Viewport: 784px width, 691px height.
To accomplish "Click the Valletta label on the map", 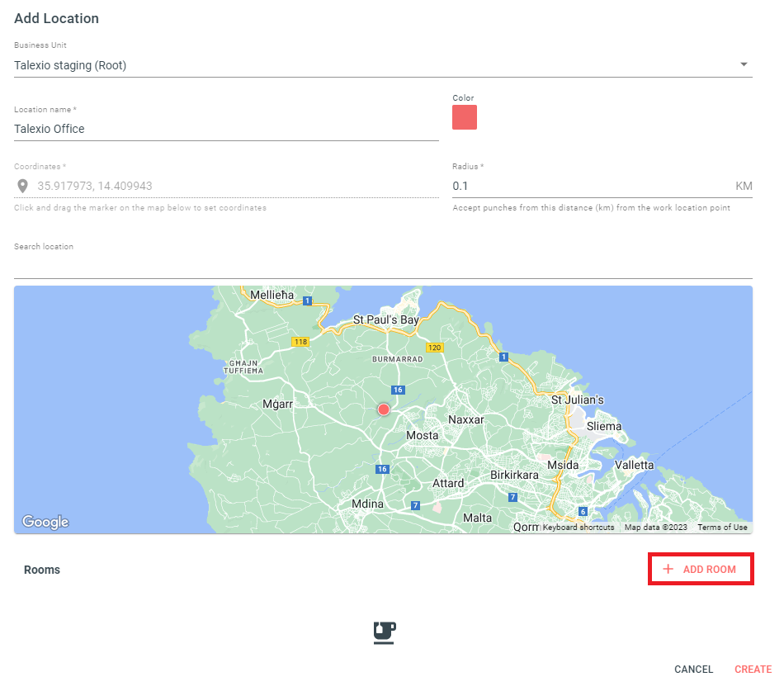I will (x=634, y=466).
